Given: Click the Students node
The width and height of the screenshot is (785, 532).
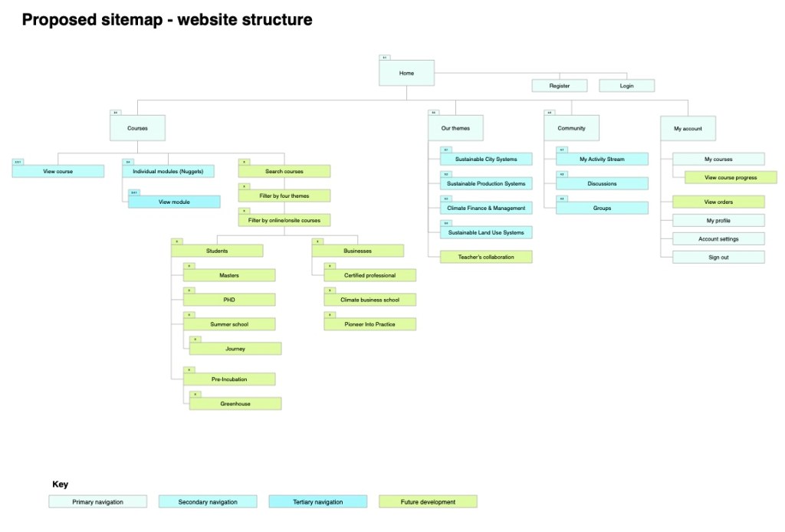Looking at the screenshot, I should coord(217,251).
